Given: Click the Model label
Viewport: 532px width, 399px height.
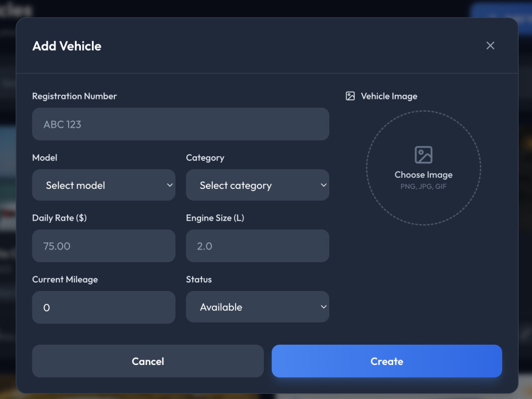Looking at the screenshot, I should click(45, 158).
